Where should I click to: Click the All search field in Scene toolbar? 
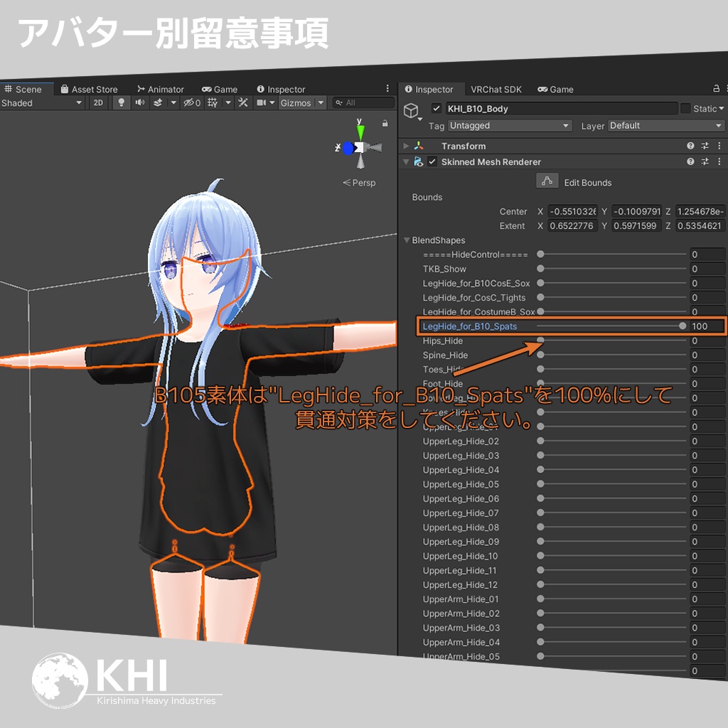click(x=363, y=103)
